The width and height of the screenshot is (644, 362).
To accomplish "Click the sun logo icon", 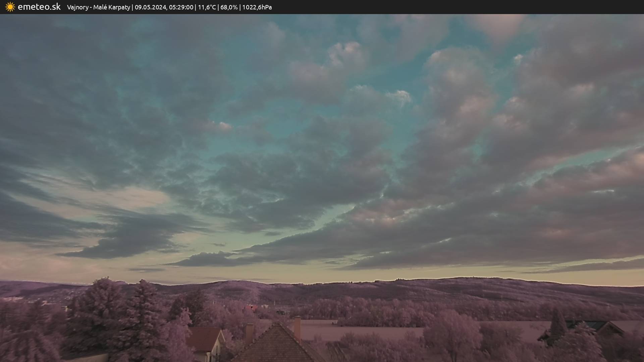I will (10, 7).
